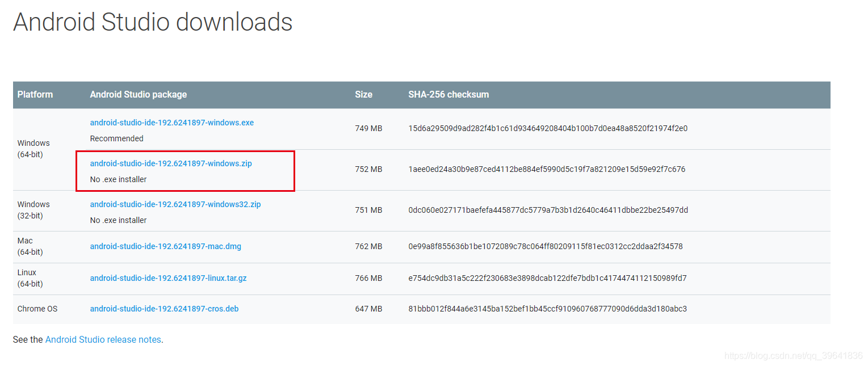
Task: Download android-studio-ide-192.6241897-windows.zip
Action: 171,163
